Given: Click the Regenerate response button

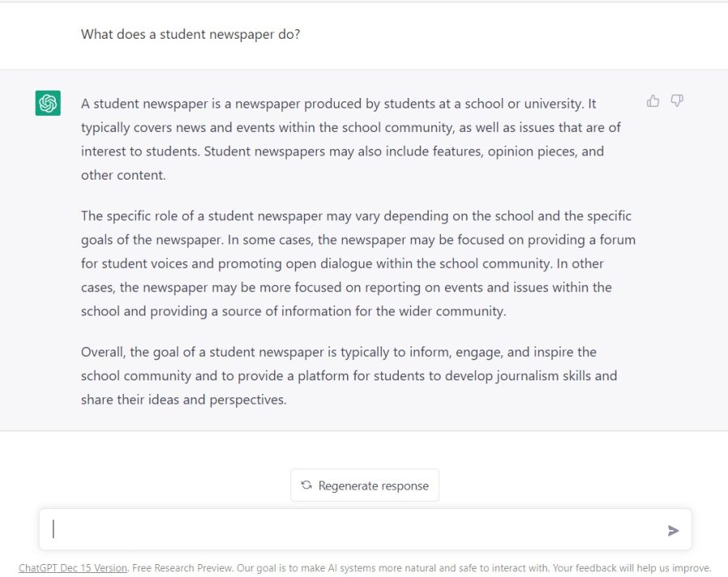Looking at the screenshot, I should tap(365, 486).
